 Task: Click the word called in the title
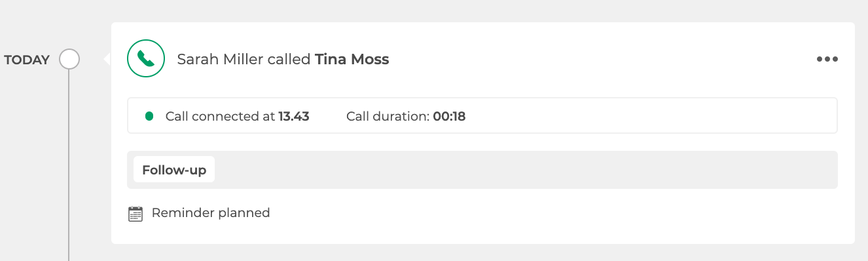[x=289, y=59]
